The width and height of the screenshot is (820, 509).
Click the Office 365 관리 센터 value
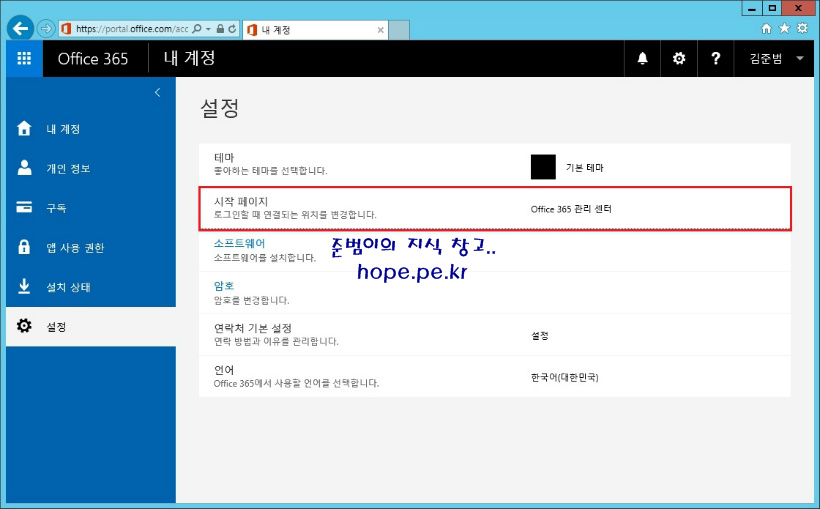coord(571,209)
